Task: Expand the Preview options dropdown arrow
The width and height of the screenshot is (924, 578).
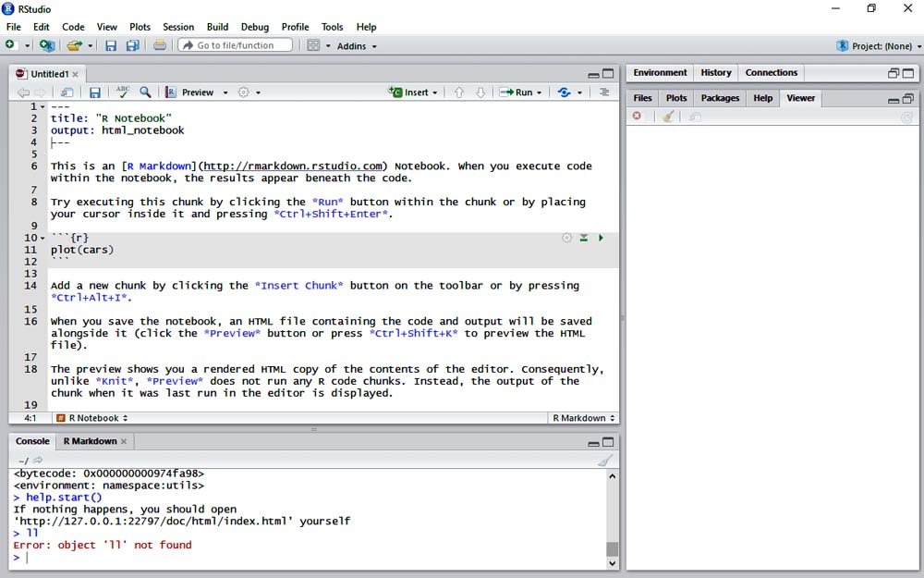Action: click(x=225, y=93)
